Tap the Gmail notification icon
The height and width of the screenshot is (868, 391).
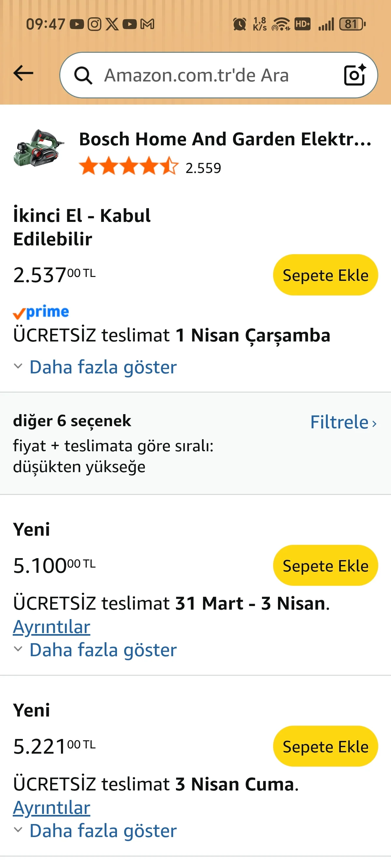click(147, 24)
